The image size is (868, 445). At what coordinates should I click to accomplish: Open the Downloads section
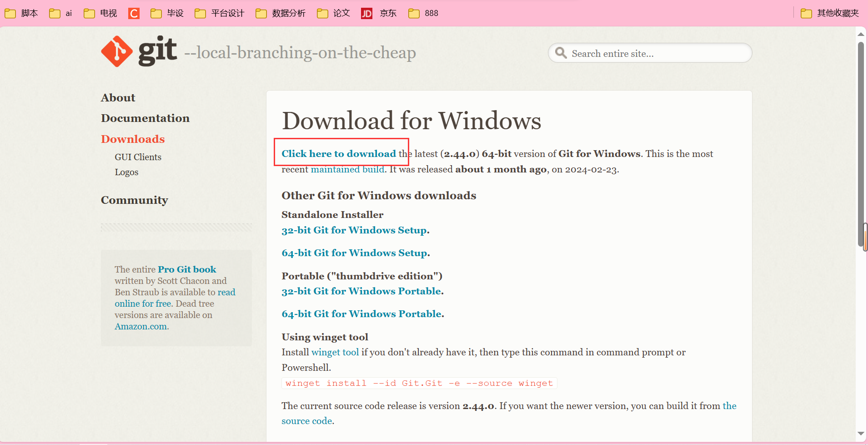coord(133,139)
